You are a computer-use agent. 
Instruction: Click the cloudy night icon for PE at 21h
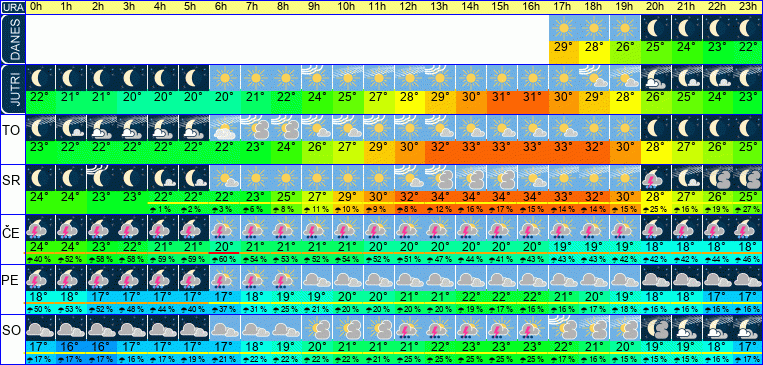coord(687,278)
